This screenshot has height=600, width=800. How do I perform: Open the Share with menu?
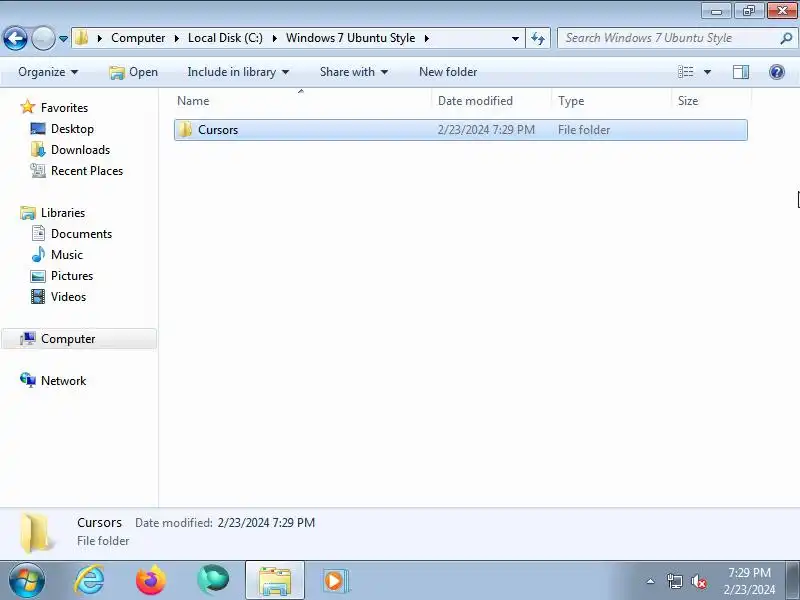point(354,72)
